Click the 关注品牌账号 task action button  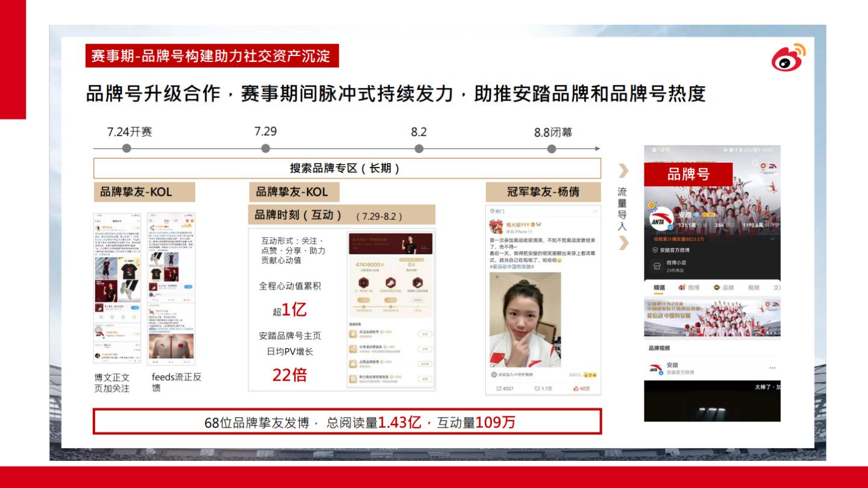[x=425, y=334]
